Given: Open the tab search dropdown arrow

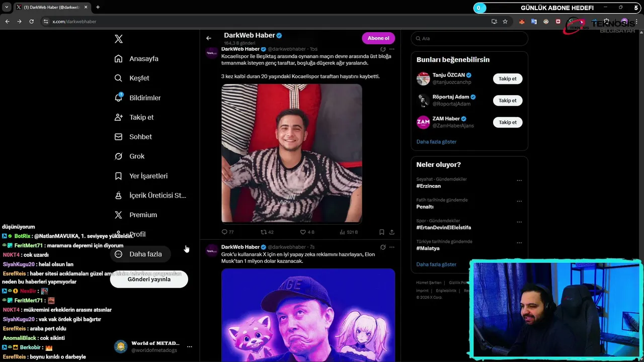Looking at the screenshot, I should click(x=7, y=7).
